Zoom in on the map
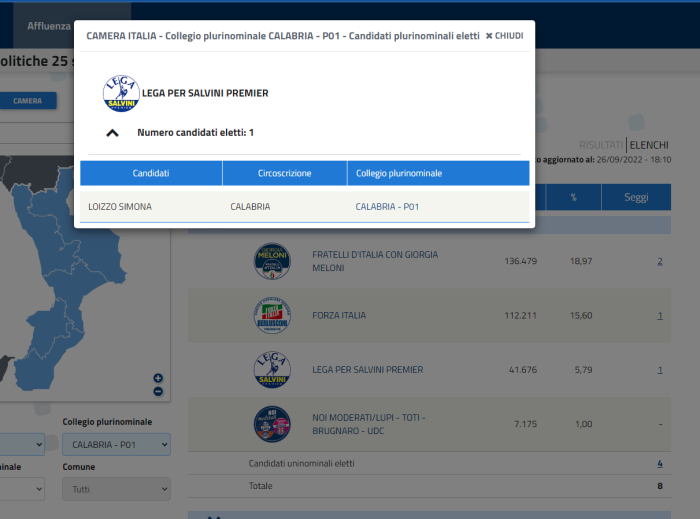 tap(158, 378)
